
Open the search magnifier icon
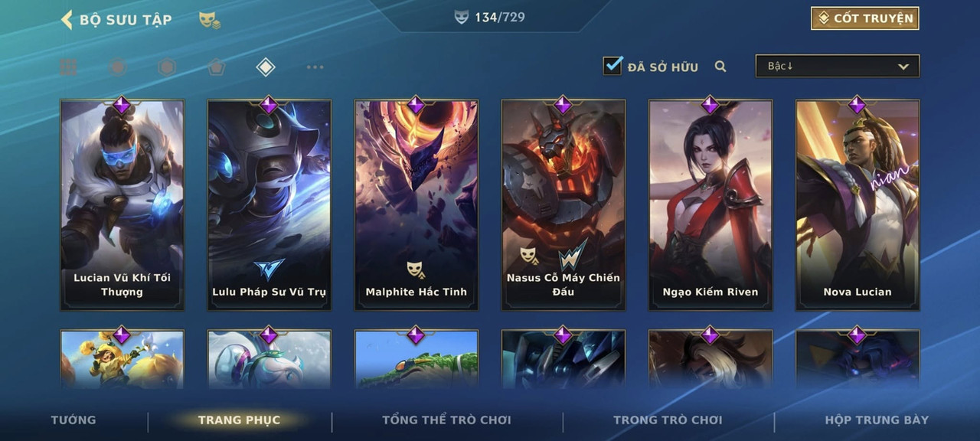click(x=720, y=67)
